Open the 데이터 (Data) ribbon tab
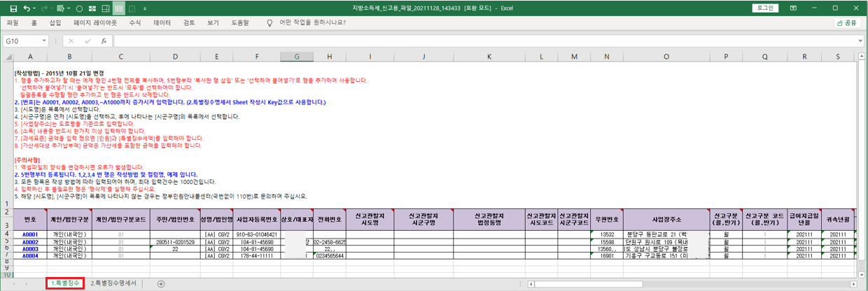The width and height of the screenshot is (868, 291). [162, 22]
